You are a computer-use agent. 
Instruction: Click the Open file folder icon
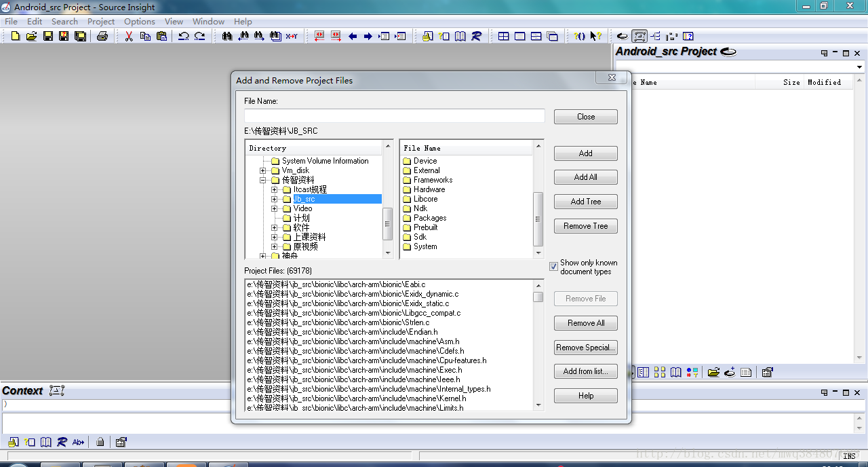(x=31, y=36)
